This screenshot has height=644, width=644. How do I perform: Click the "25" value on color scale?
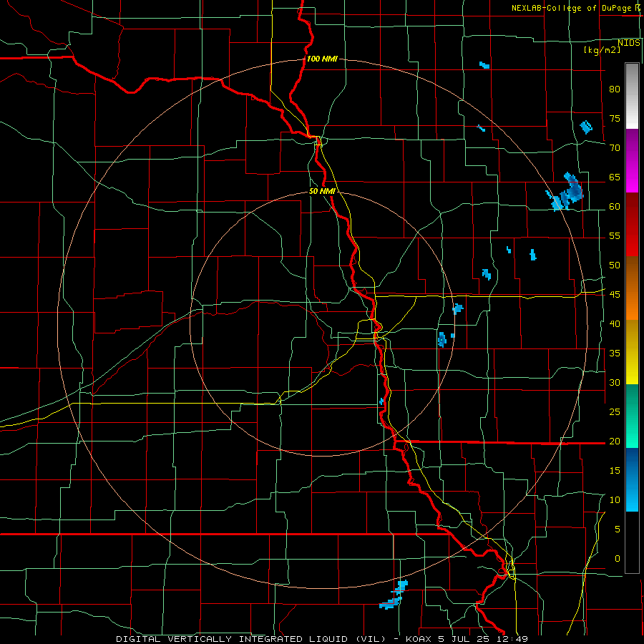615,412
